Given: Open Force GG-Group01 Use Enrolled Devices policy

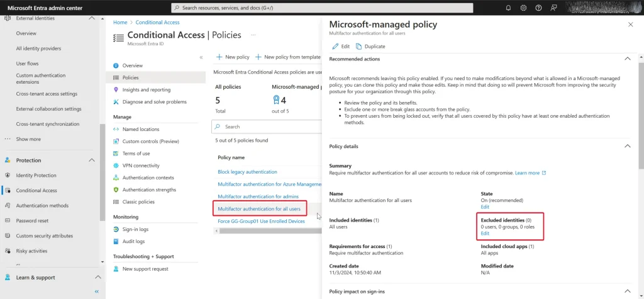Looking at the screenshot, I should pos(261,222).
